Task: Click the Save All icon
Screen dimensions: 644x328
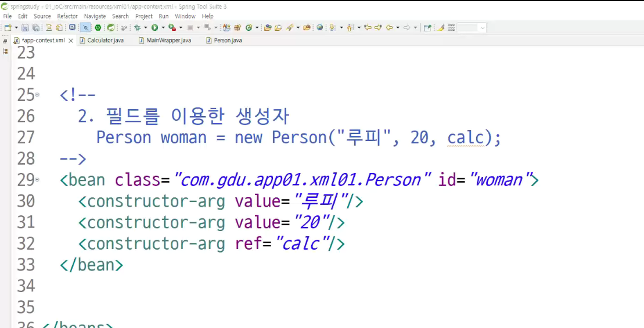Action: tap(36, 27)
